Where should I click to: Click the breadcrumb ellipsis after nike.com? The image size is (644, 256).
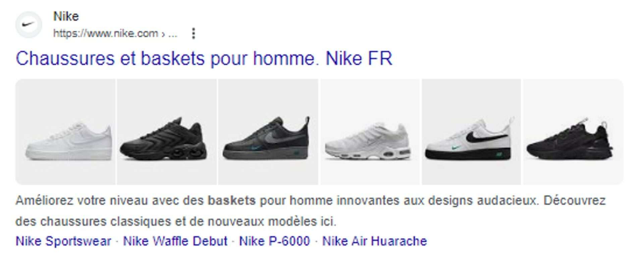(173, 34)
